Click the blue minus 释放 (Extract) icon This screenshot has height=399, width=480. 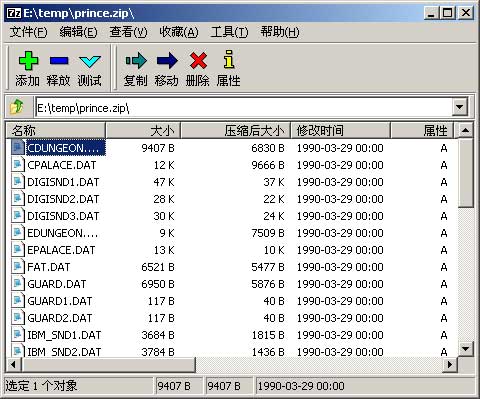pos(59,61)
